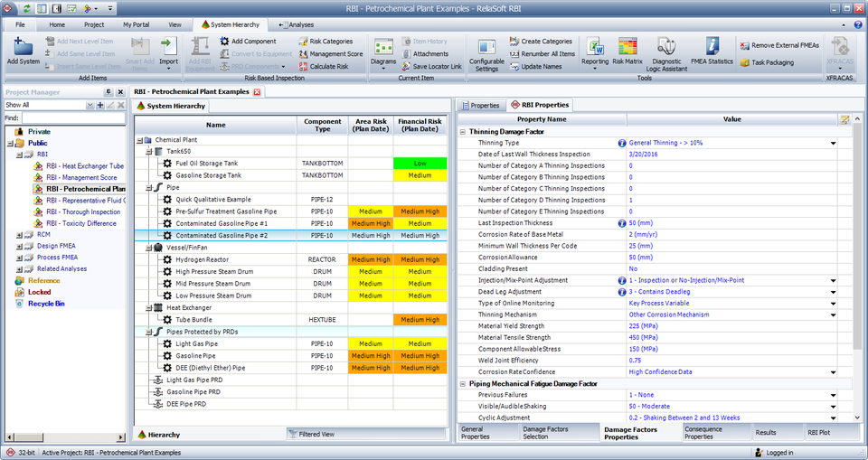Expand the Design FMEA folder
The height and width of the screenshot is (460, 868).
[19, 246]
